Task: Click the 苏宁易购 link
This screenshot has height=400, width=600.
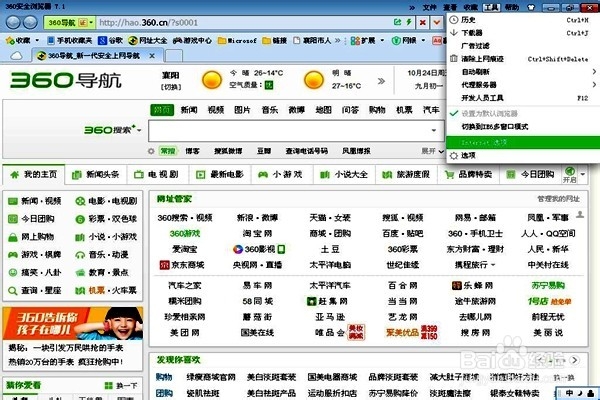Action: click(548, 286)
